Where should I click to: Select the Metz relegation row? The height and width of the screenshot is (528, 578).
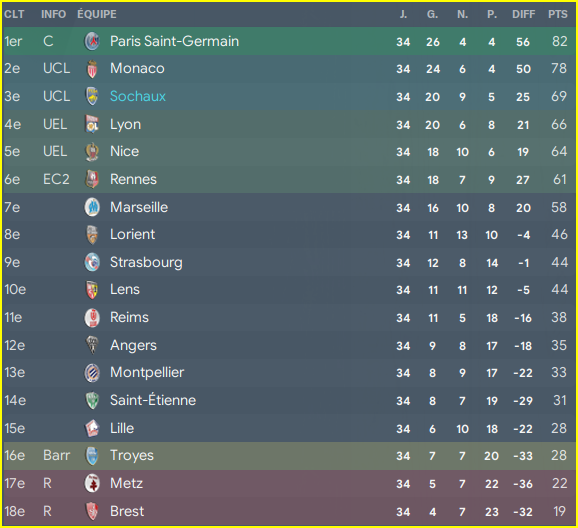click(289, 484)
